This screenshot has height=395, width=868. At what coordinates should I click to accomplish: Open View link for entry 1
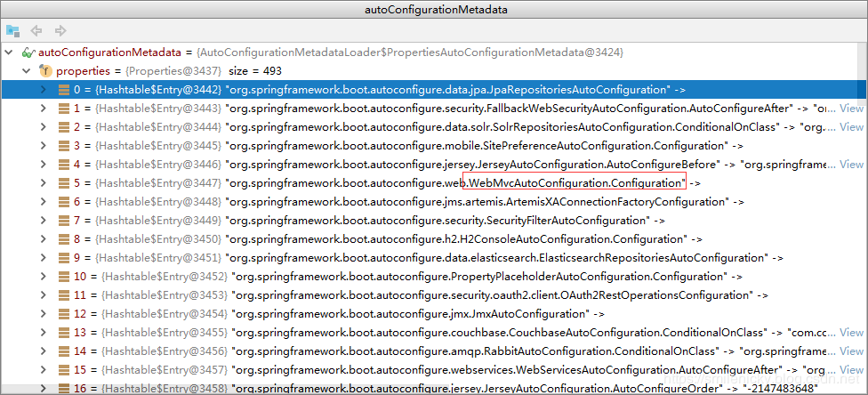851,108
